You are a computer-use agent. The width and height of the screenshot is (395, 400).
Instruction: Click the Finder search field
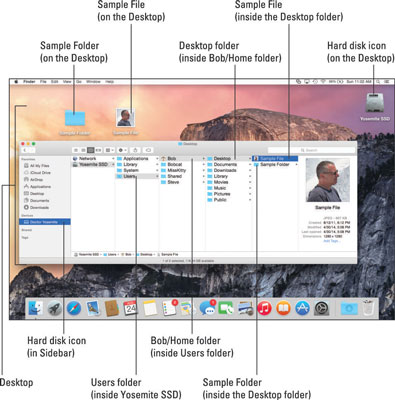311,150
